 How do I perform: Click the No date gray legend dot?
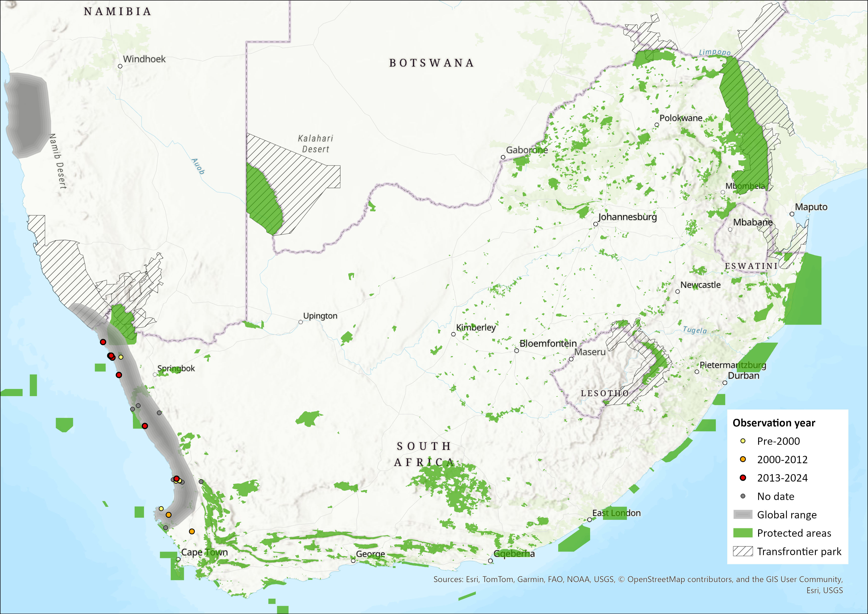(743, 496)
